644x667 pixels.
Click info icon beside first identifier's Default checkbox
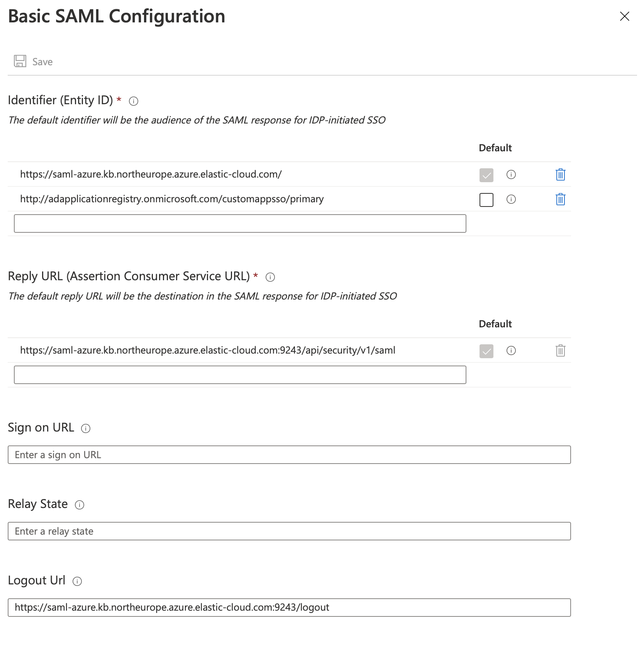510,175
